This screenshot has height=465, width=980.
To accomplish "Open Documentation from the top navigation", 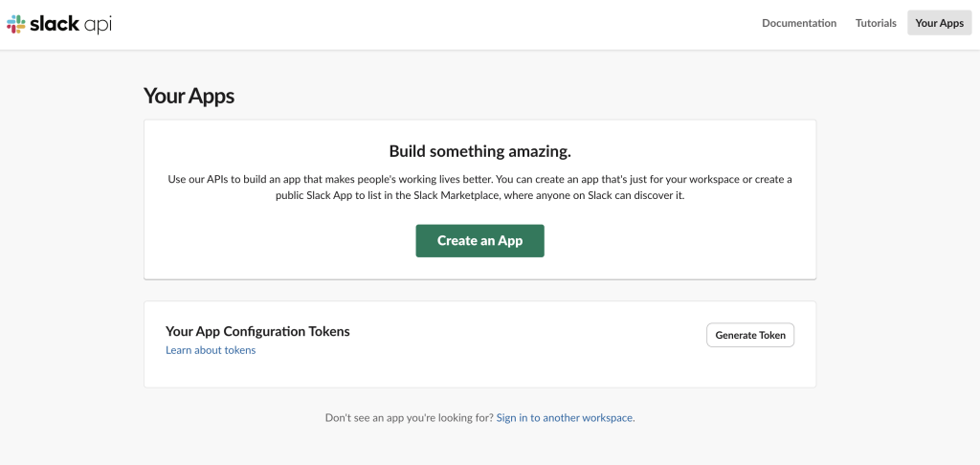I will point(798,23).
